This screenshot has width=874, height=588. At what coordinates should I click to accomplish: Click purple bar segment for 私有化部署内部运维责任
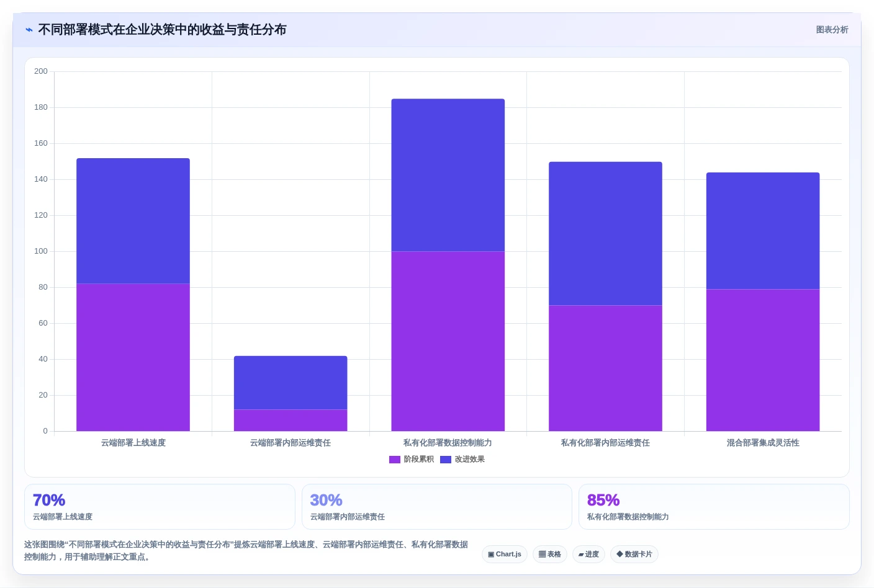605,368
